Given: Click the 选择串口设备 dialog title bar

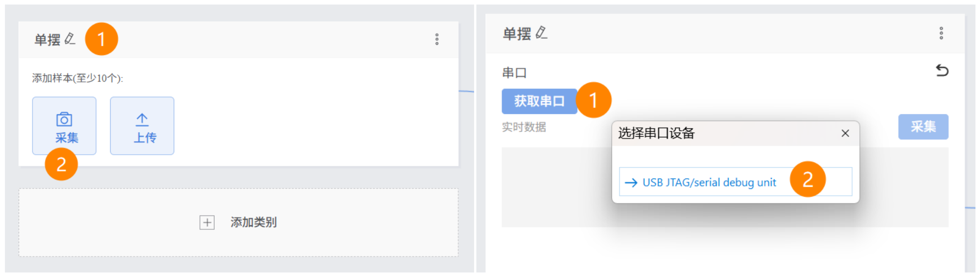Looking at the screenshot, I should coord(723,133).
